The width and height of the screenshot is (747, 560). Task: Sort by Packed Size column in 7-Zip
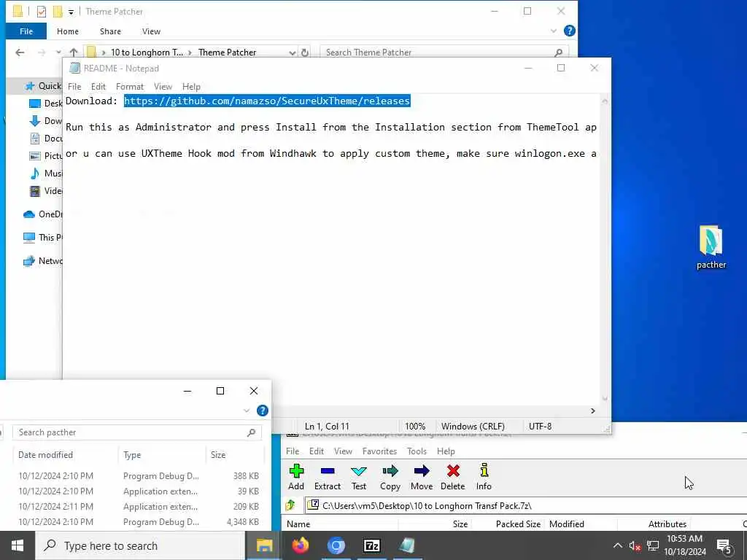[x=508, y=524]
